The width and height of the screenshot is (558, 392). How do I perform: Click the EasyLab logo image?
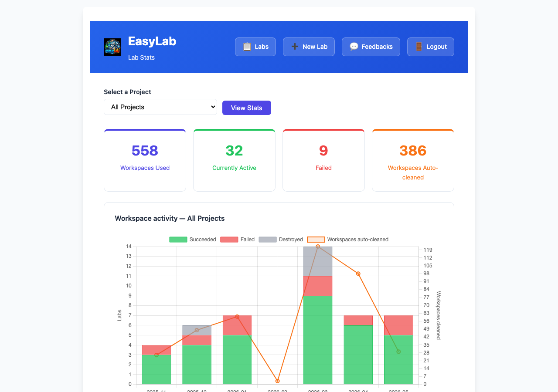point(112,47)
